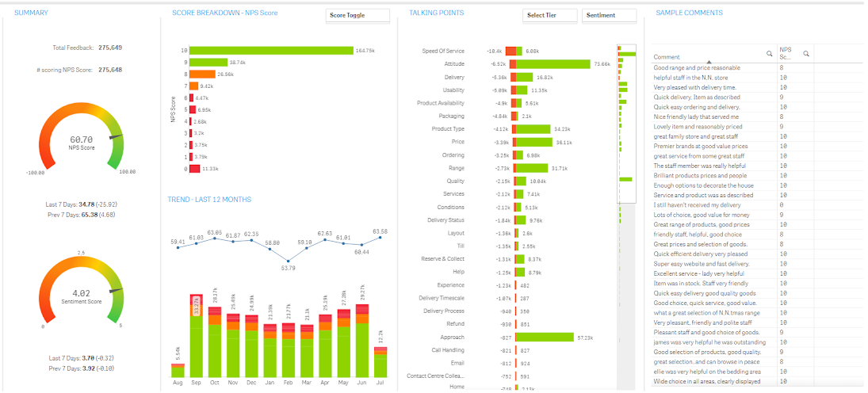This screenshot has width=868, height=393.
Task: Click the Jun column in the trend chart
Action: (362, 341)
